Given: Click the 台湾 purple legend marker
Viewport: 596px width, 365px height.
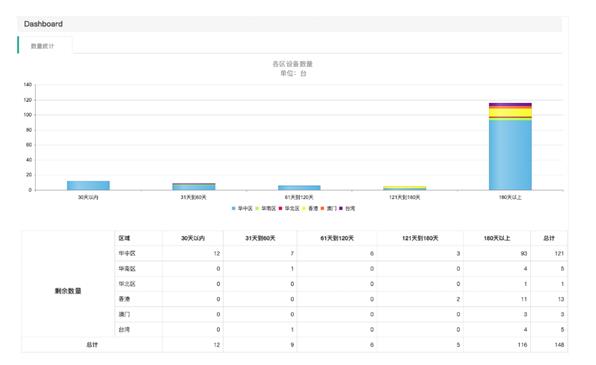Looking at the screenshot, I should point(341,208).
